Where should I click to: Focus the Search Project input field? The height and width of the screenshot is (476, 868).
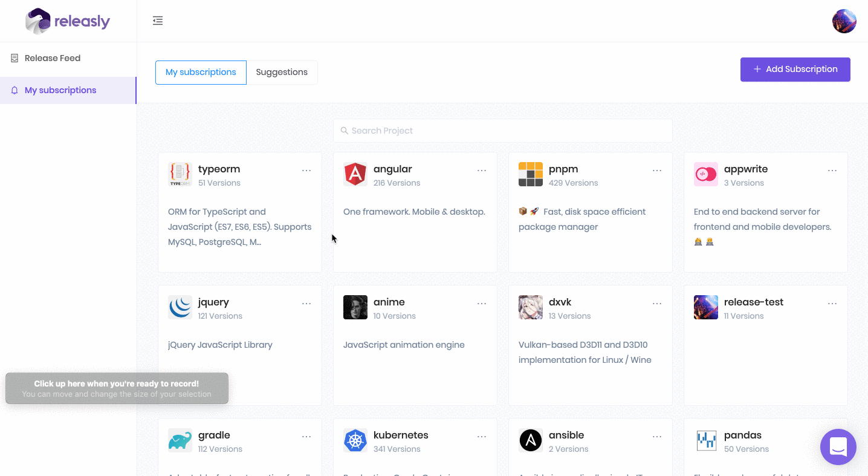point(503,131)
